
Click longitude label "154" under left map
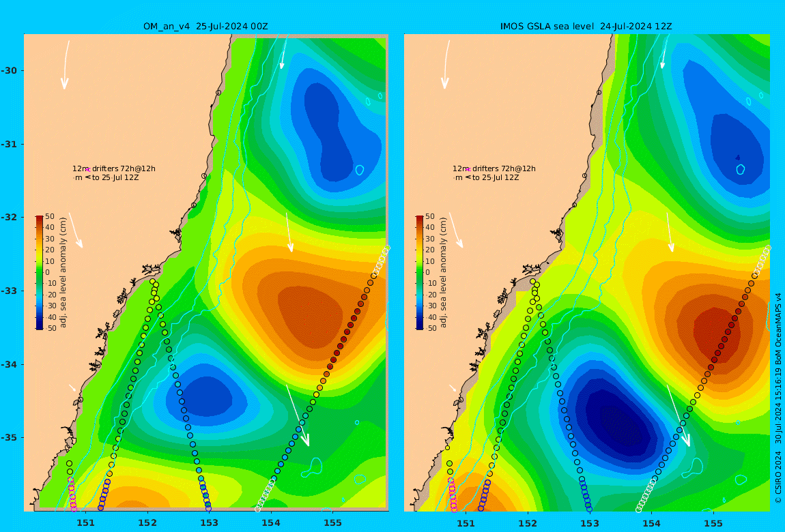click(271, 523)
